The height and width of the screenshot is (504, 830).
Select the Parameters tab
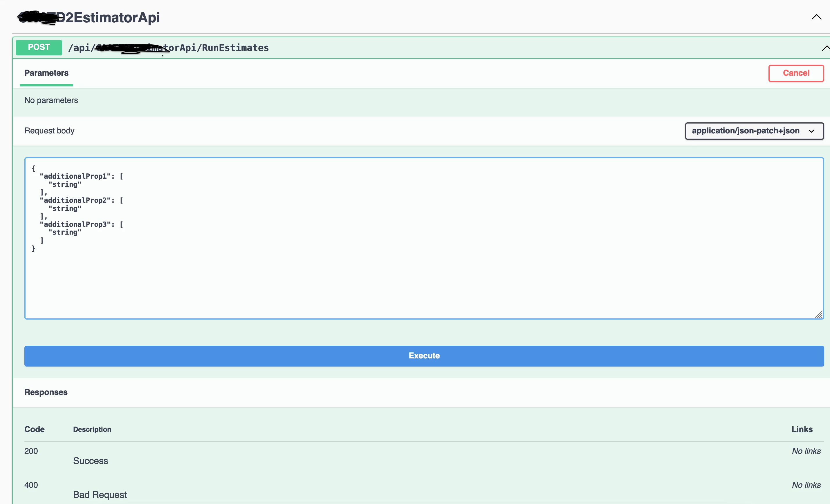46,73
